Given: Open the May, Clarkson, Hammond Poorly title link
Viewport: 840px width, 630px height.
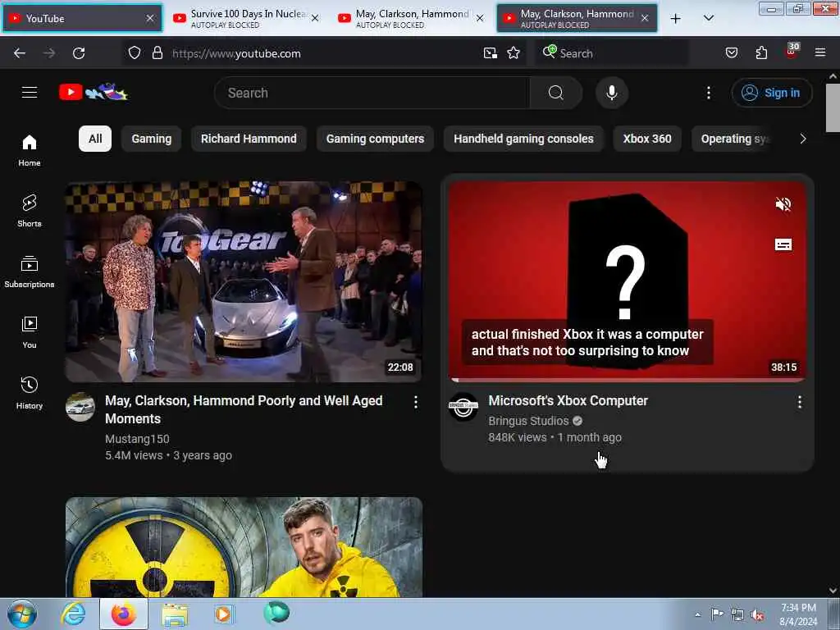Looking at the screenshot, I should (x=244, y=409).
